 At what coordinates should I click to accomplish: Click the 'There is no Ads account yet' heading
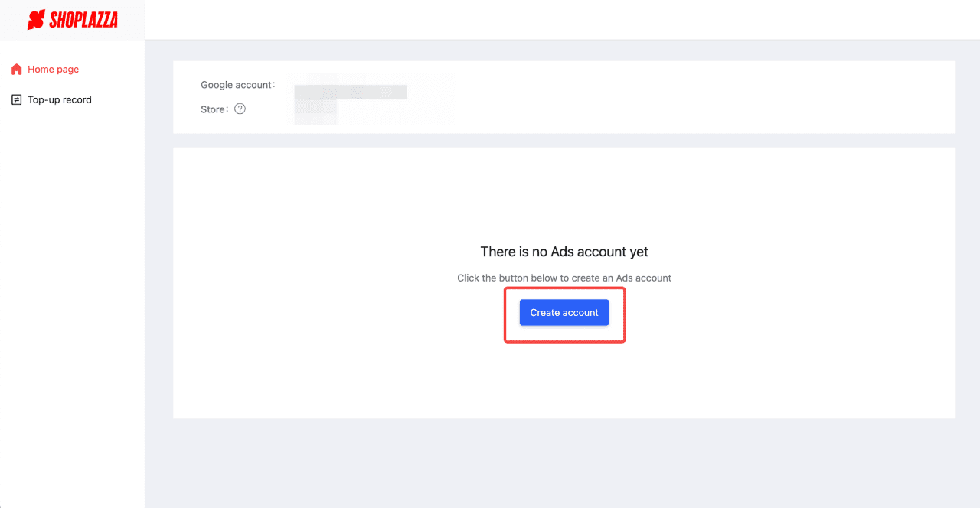[x=564, y=252]
